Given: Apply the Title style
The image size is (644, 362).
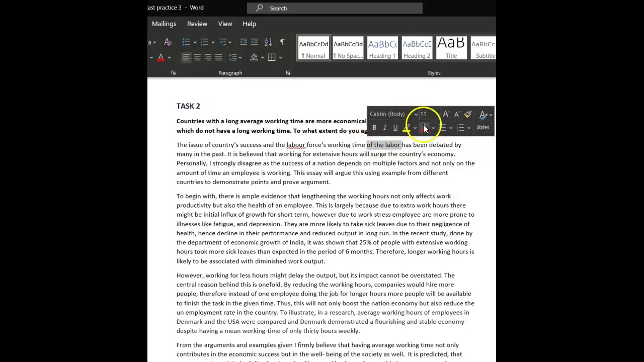Looking at the screenshot, I should pyautogui.click(x=451, y=48).
